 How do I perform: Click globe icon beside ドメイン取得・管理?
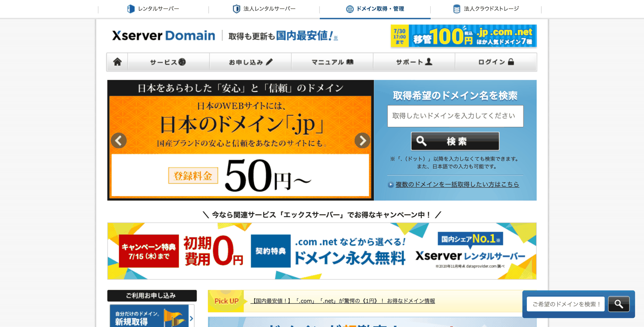[x=350, y=9]
